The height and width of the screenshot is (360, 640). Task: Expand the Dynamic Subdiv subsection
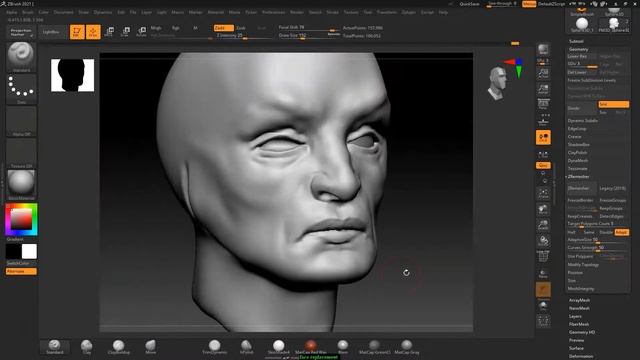point(582,121)
